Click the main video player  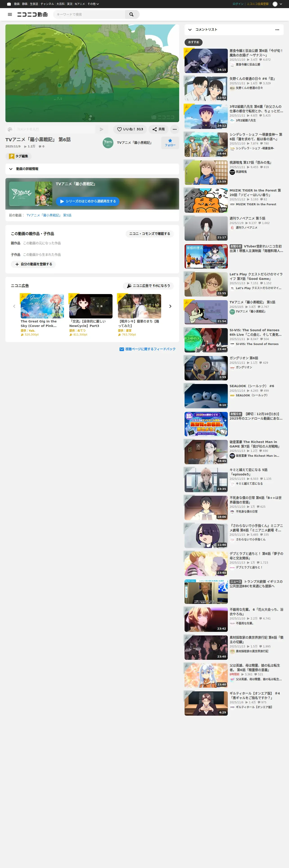tap(92, 73)
